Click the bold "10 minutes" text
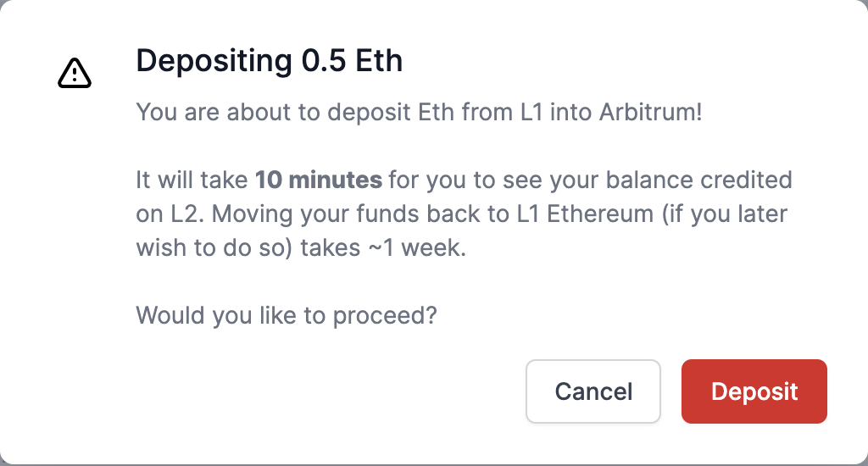 coord(319,180)
